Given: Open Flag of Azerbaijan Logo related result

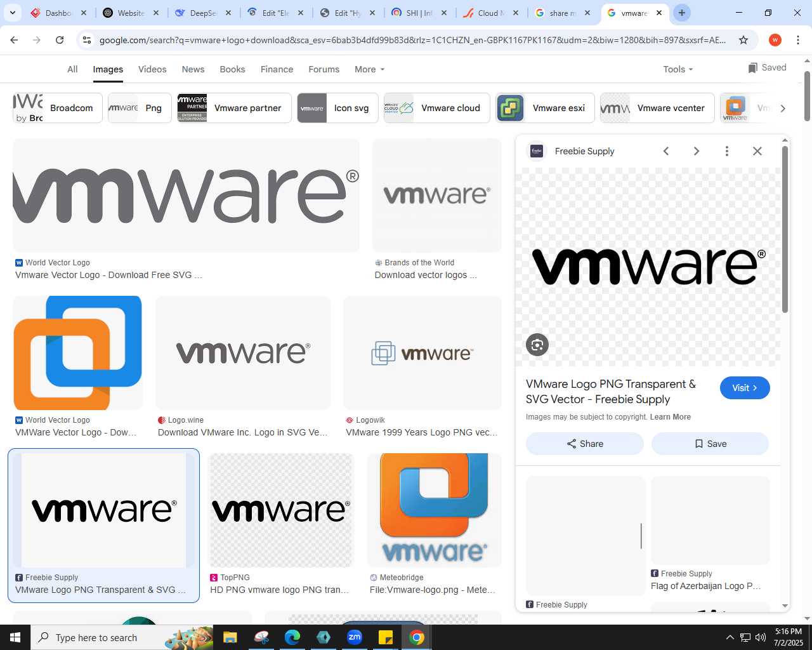Looking at the screenshot, I should pyautogui.click(x=710, y=534).
